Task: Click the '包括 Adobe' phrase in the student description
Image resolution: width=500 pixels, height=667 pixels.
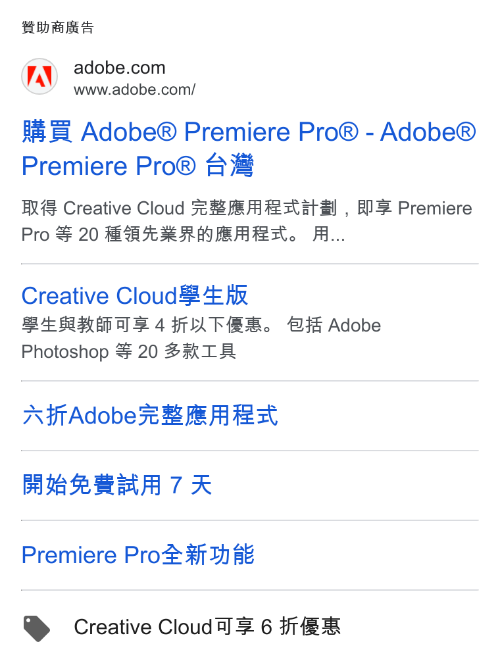Action: point(334,325)
